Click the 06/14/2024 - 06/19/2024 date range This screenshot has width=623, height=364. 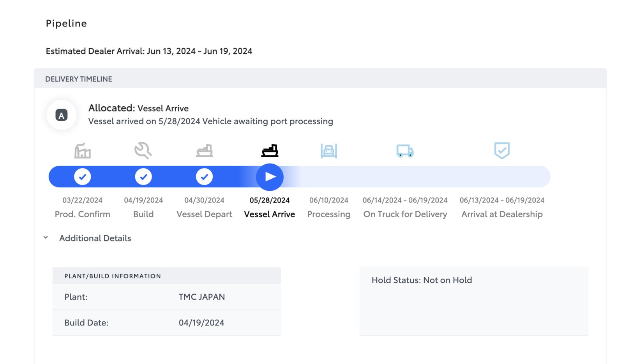coord(405,200)
